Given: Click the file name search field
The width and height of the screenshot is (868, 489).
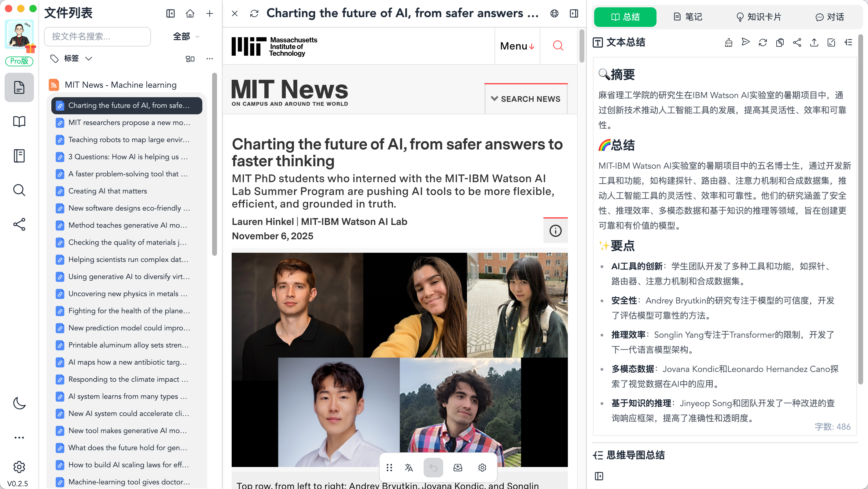Looking at the screenshot, I should click(97, 36).
